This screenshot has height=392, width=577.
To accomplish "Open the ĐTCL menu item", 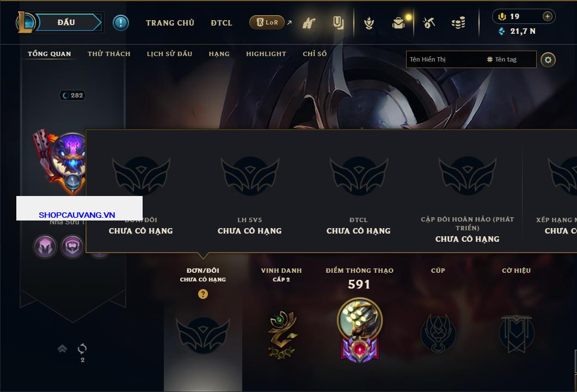I will [x=222, y=23].
